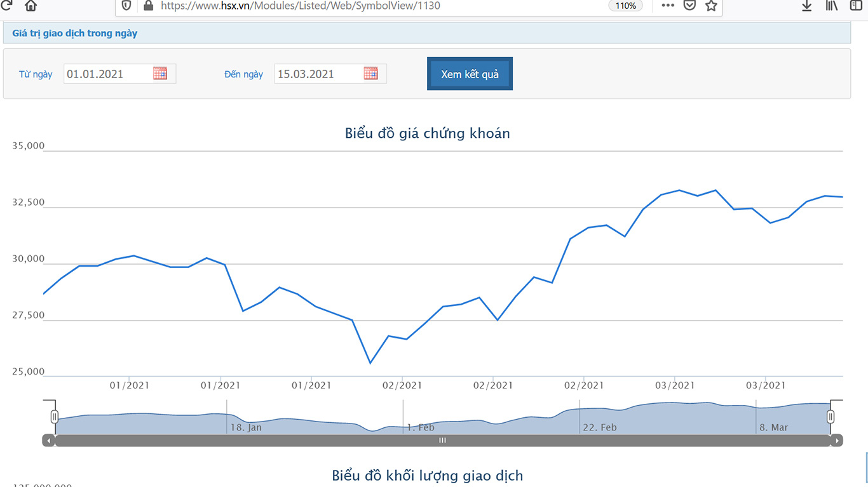Go to the browser home page icon
The height and width of the screenshot is (487, 868).
point(31,6)
